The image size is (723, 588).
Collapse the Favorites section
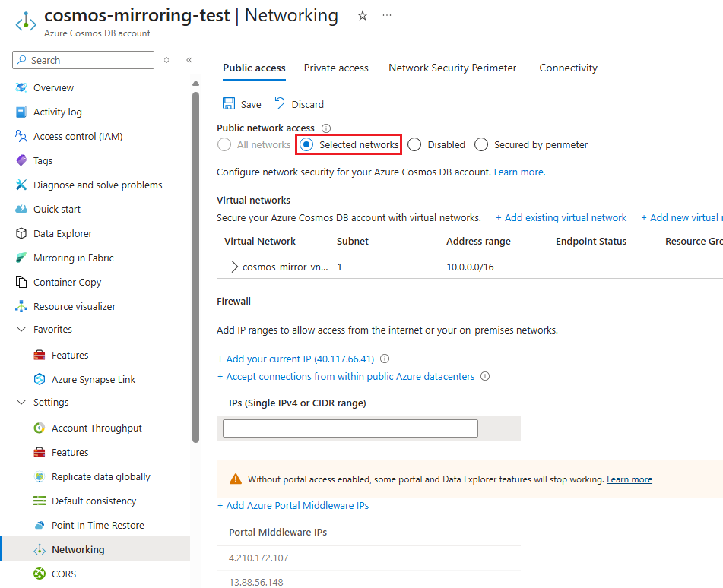[21, 329]
